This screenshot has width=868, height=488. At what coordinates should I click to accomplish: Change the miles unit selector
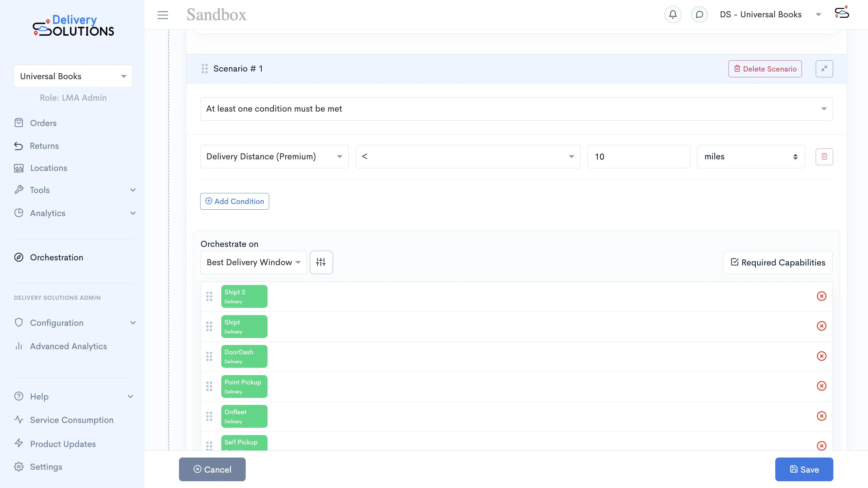751,156
